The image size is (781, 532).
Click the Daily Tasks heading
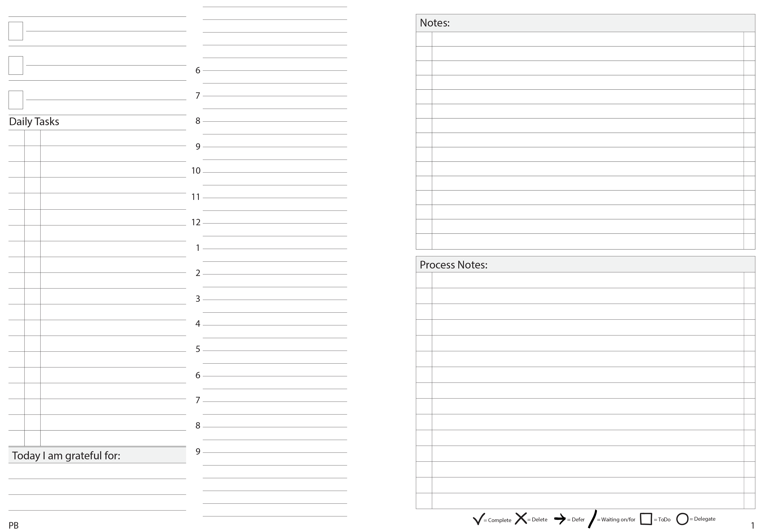point(34,122)
